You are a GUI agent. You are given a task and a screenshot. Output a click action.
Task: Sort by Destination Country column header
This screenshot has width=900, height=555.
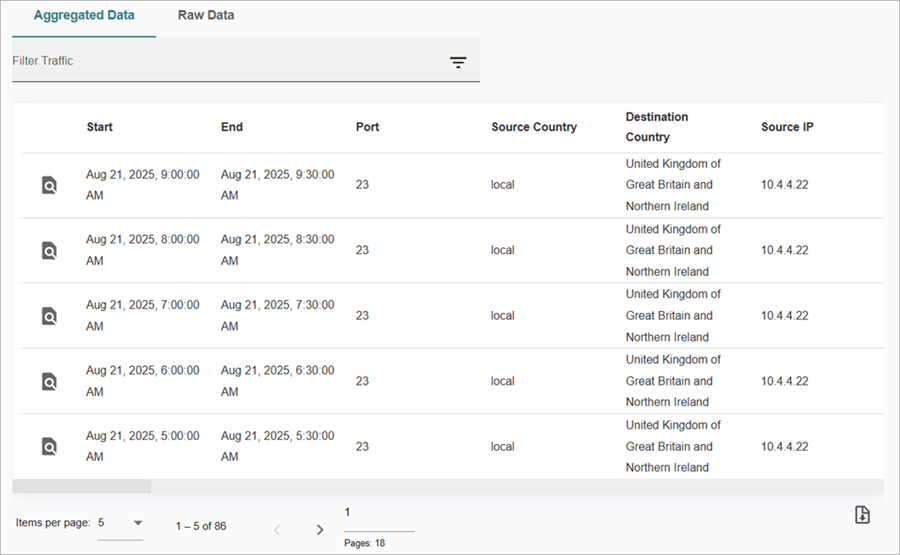tap(657, 127)
